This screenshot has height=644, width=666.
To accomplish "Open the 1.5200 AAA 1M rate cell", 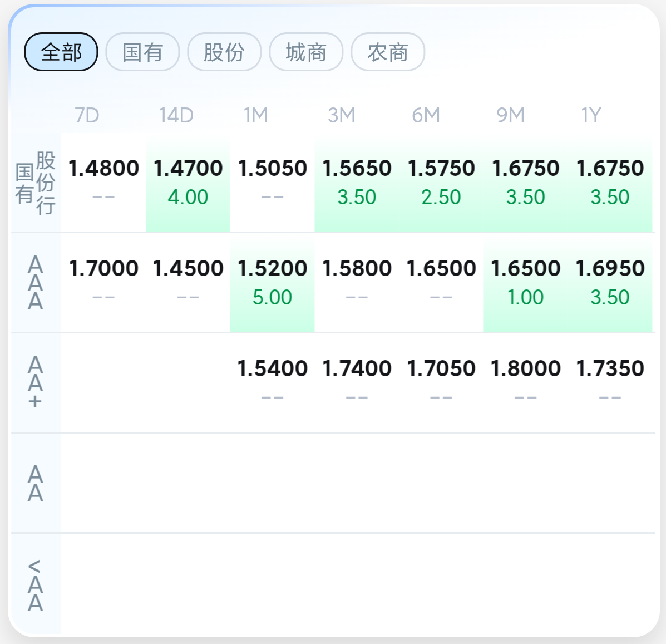I will [272, 283].
